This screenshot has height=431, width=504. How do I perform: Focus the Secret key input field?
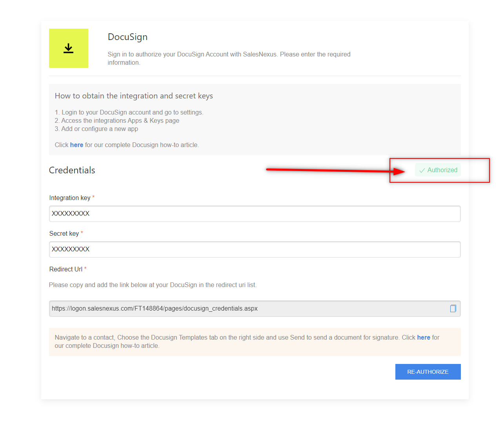coord(255,249)
